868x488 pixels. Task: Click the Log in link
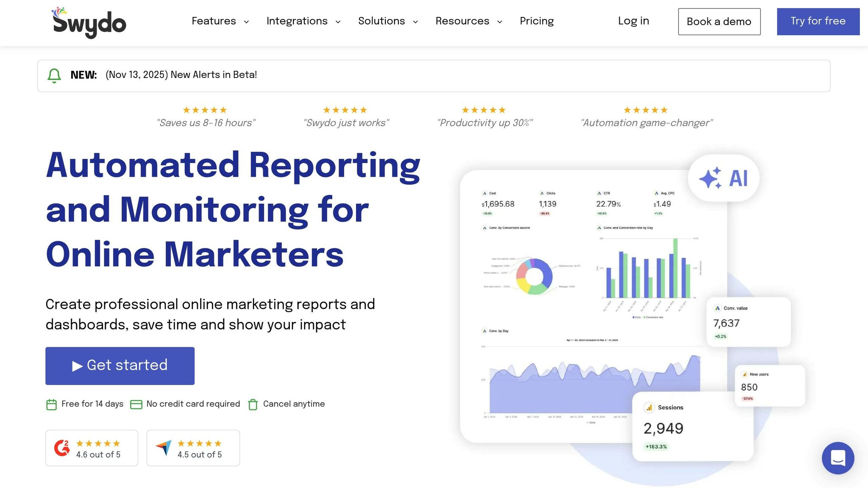click(633, 21)
